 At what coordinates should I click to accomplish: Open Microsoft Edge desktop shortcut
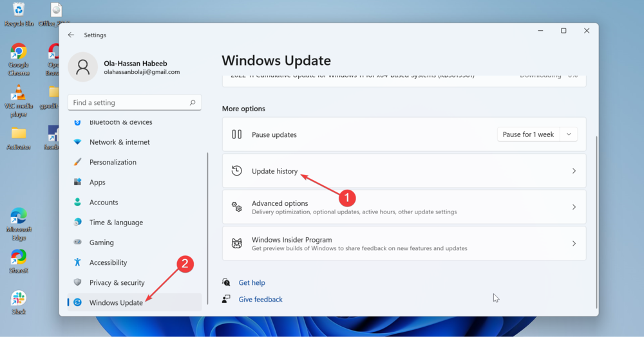click(19, 224)
